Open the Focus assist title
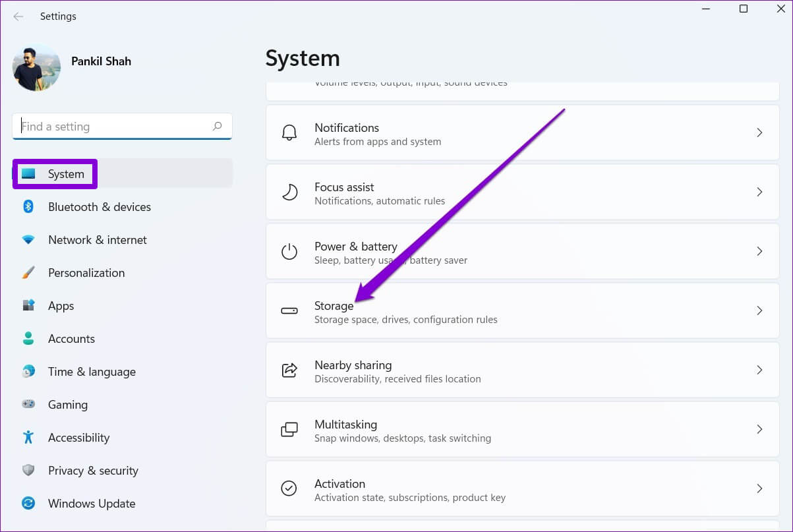This screenshot has height=532, width=793. pos(344,187)
